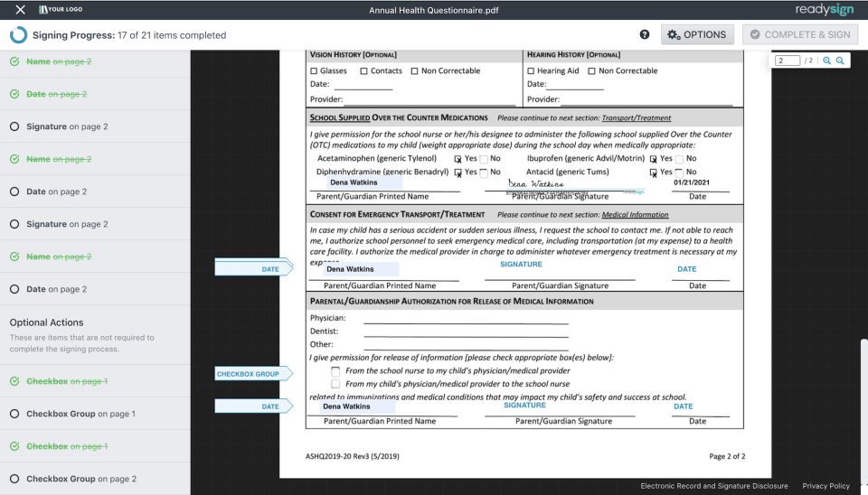Select second Signature on page 2 item

(x=95, y=224)
